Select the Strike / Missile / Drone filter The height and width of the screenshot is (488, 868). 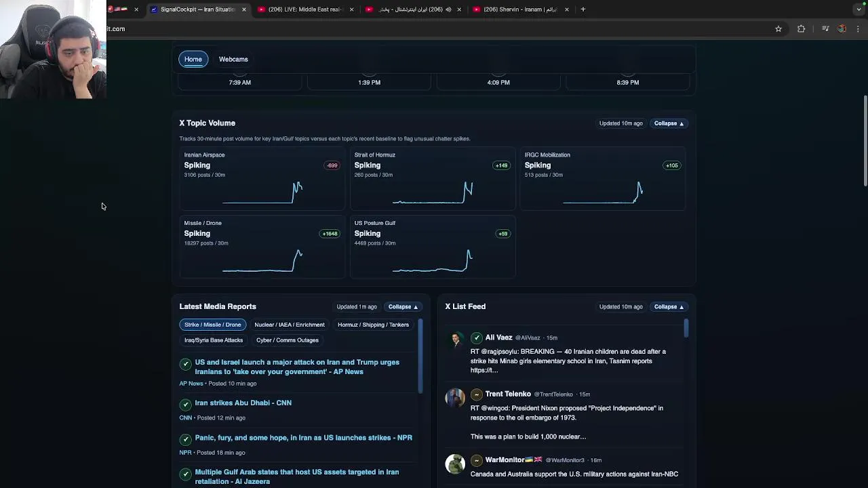(x=213, y=325)
